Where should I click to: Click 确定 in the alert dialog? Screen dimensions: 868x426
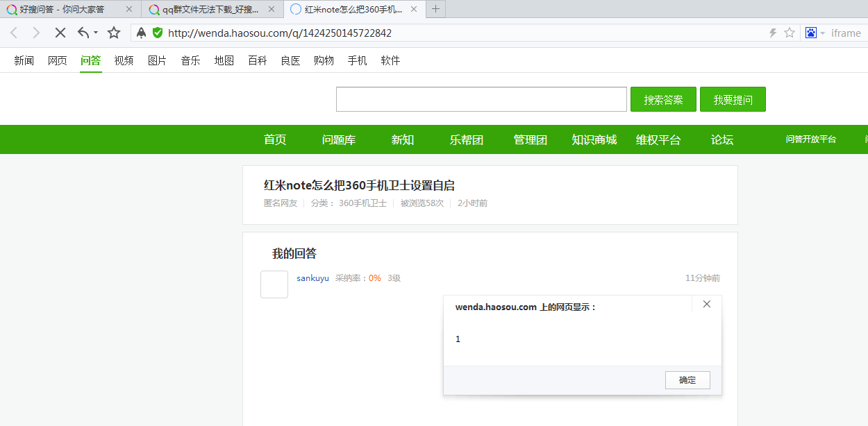point(687,380)
